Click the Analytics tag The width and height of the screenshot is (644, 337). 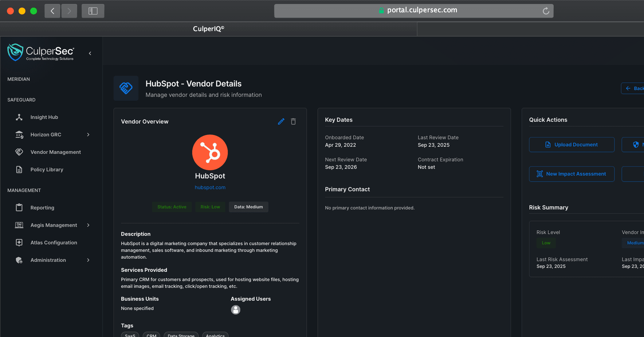tap(215, 335)
